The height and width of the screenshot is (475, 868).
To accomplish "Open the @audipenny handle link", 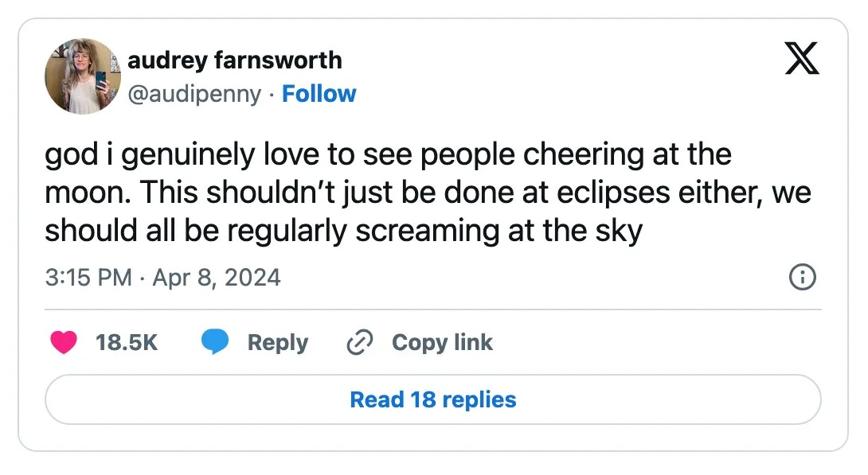I will click(x=194, y=94).
